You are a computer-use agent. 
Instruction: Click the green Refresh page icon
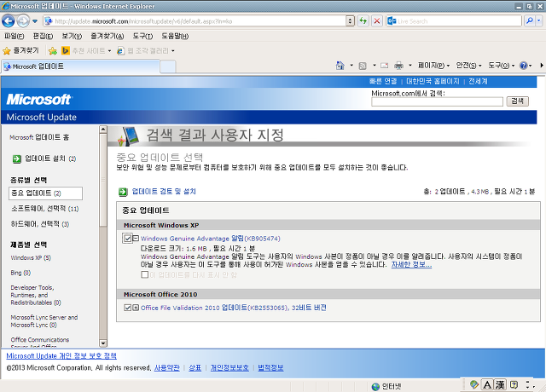[x=363, y=21]
